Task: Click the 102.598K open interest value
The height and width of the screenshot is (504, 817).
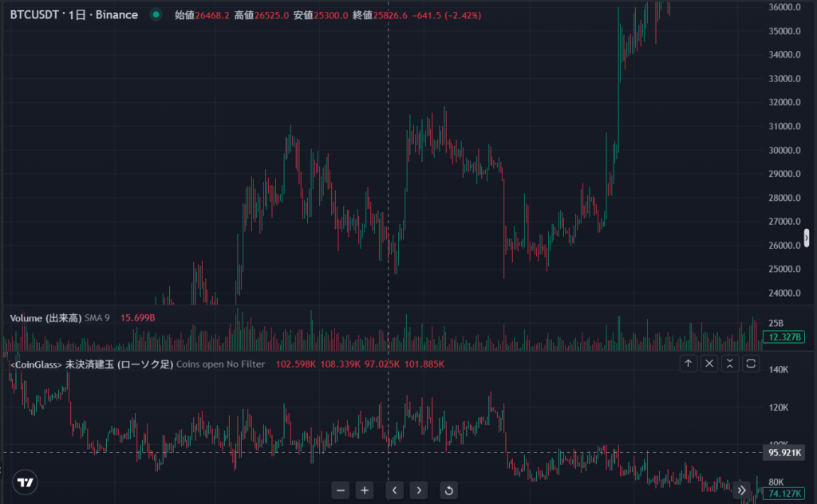Action: (x=295, y=364)
